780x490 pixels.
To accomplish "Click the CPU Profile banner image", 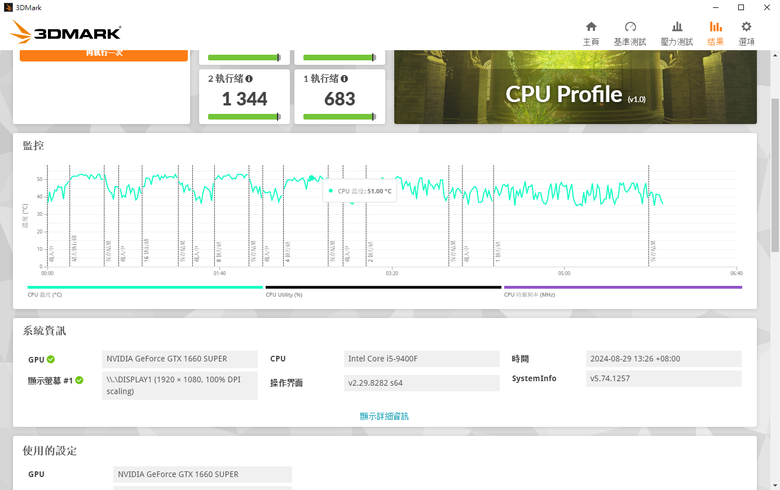I will coord(576,87).
